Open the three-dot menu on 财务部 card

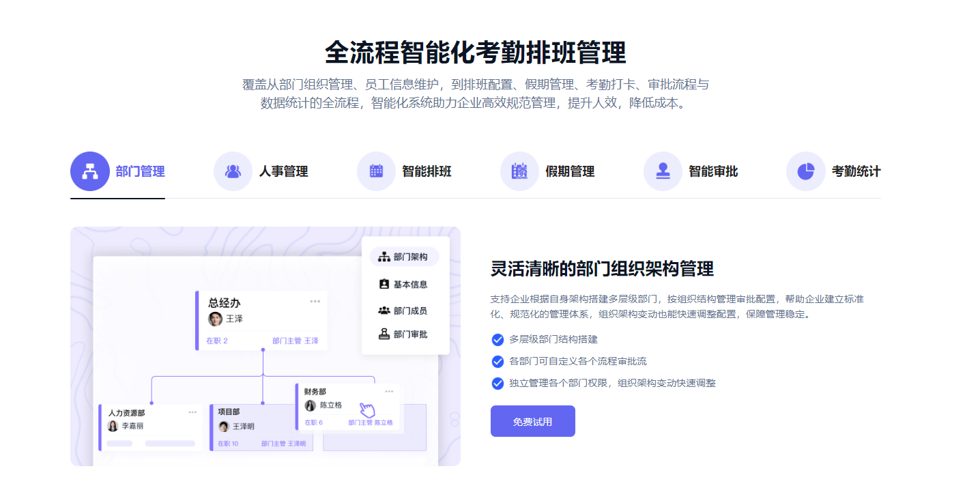click(389, 391)
